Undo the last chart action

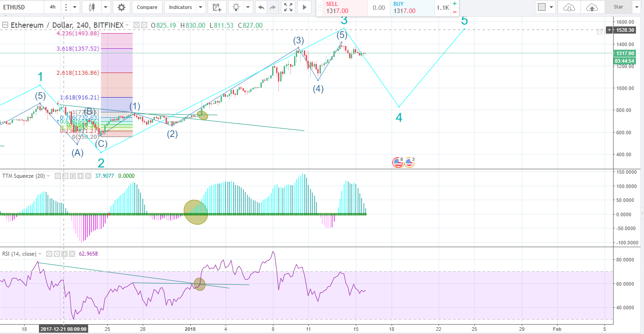coord(260,7)
